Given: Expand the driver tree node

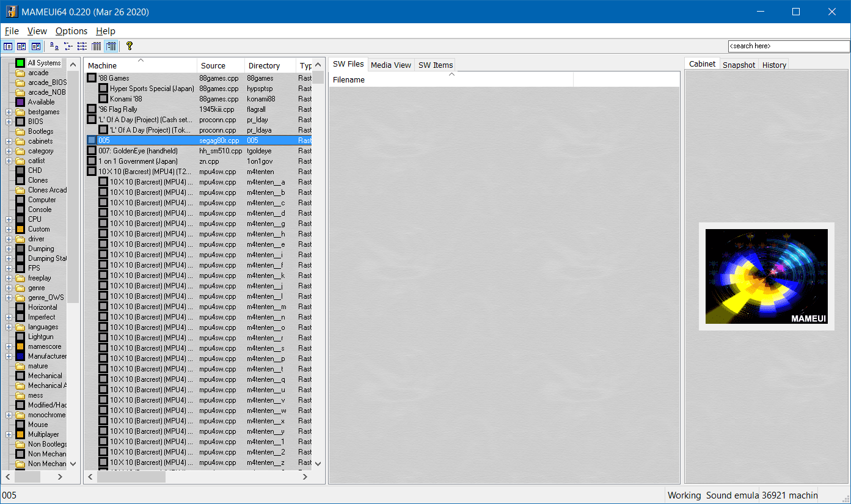Looking at the screenshot, I should pyautogui.click(x=9, y=239).
